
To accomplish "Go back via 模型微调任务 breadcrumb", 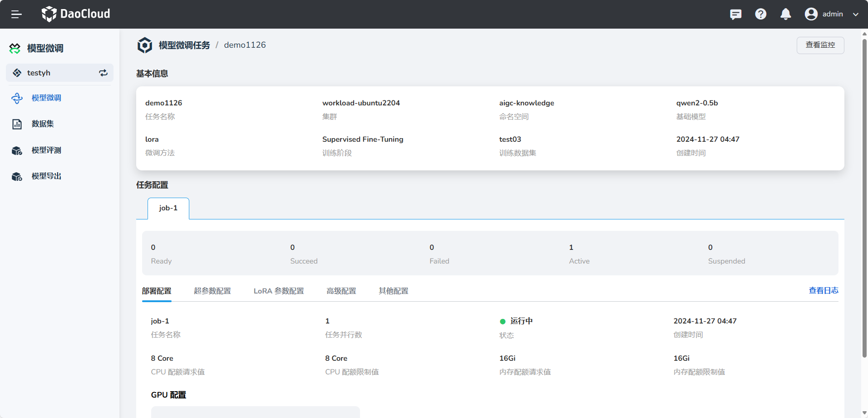I will pyautogui.click(x=184, y=45).
